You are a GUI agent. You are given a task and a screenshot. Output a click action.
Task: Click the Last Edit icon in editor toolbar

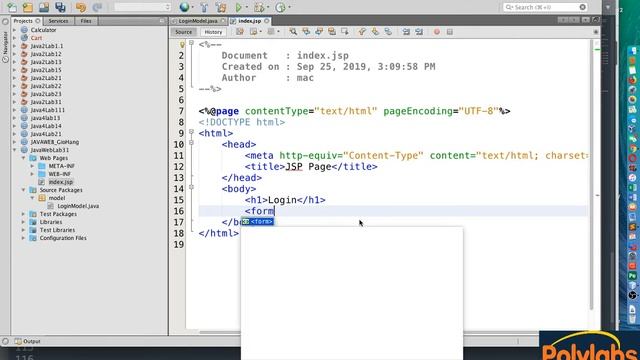tap(240, 31)
